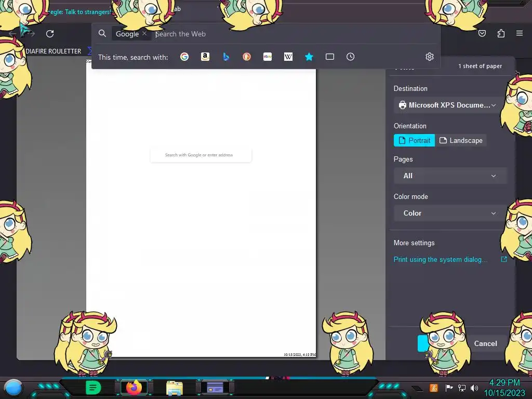
Task: Open Firefox application hamburger menu
Action: click(x=519, y=33)
